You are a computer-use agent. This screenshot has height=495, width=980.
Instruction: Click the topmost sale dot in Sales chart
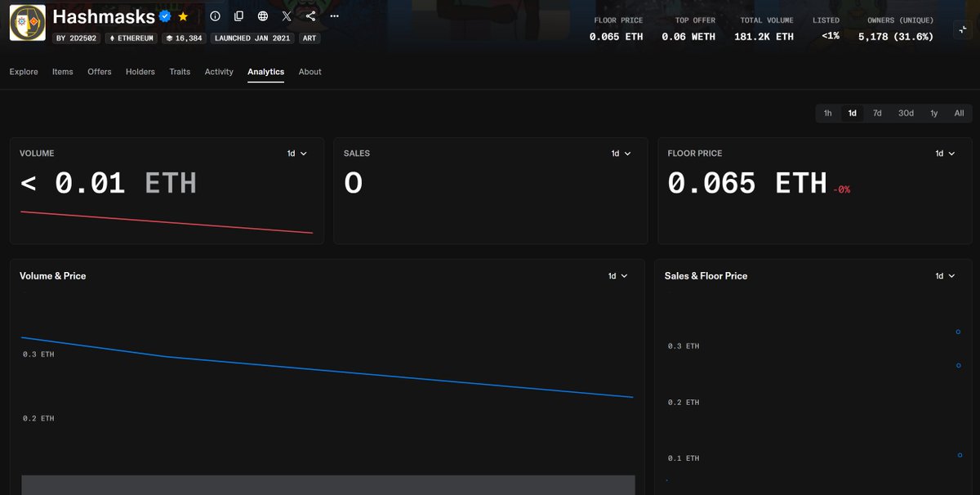tap(958, 332)
